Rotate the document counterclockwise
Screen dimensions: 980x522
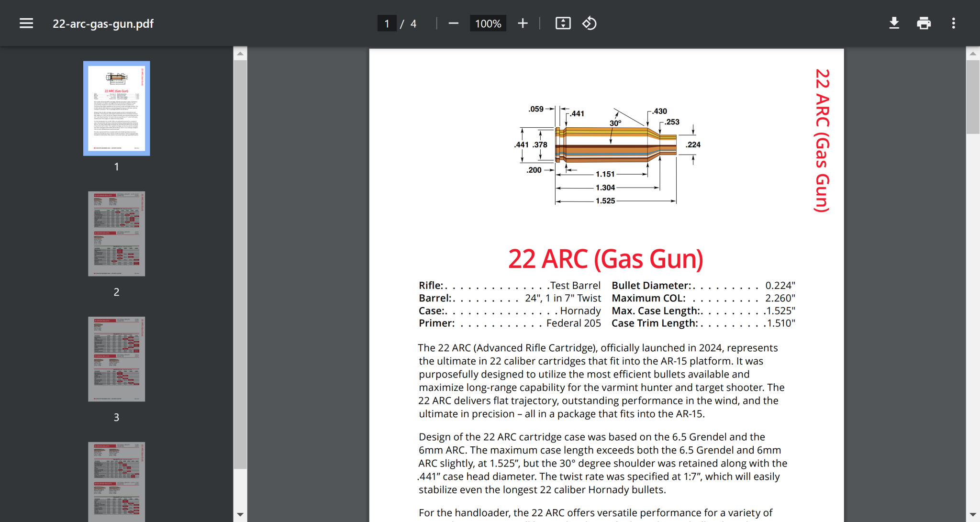(589, 23)
